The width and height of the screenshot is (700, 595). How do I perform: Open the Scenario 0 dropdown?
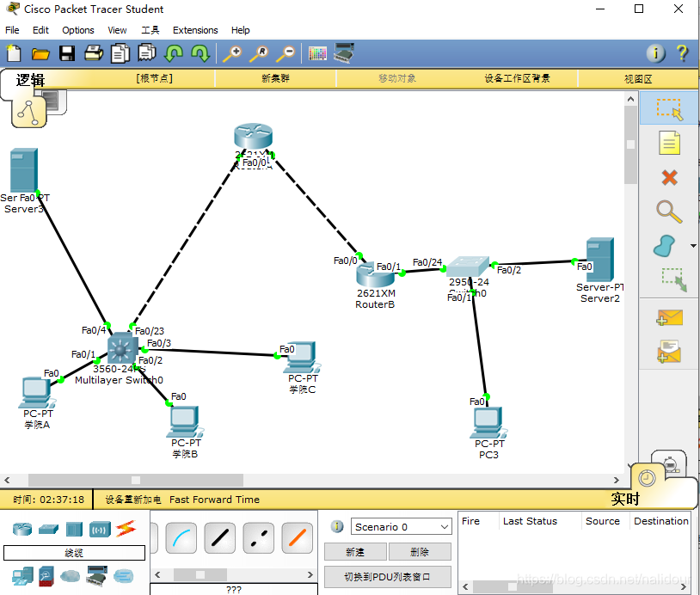(x=401, y=527)
